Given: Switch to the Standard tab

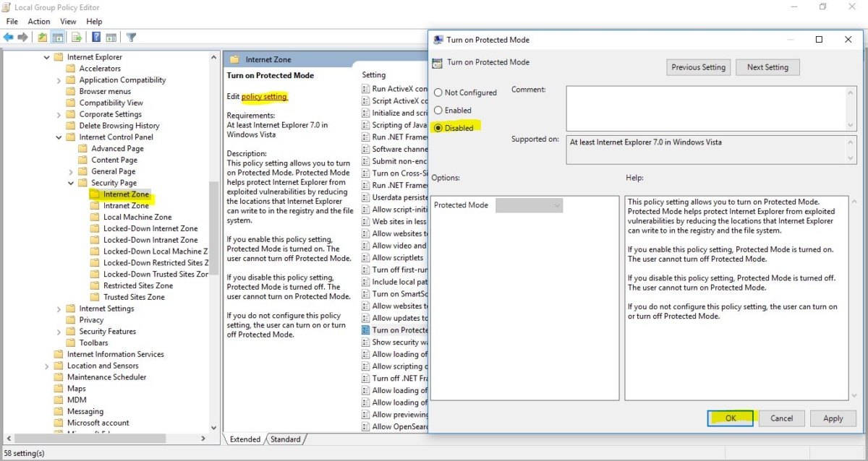Looking at the screenshot, I should click(286, 439).
